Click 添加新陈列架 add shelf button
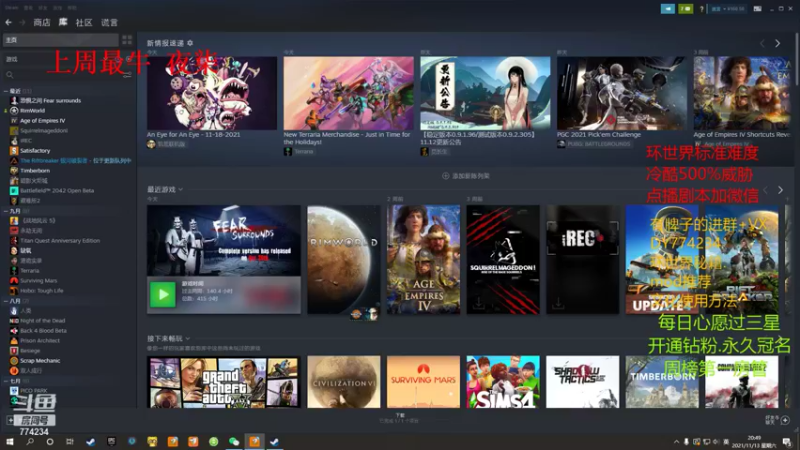Image resolution: width=800 pixels, height=450 pixels. tap(465, 176)
